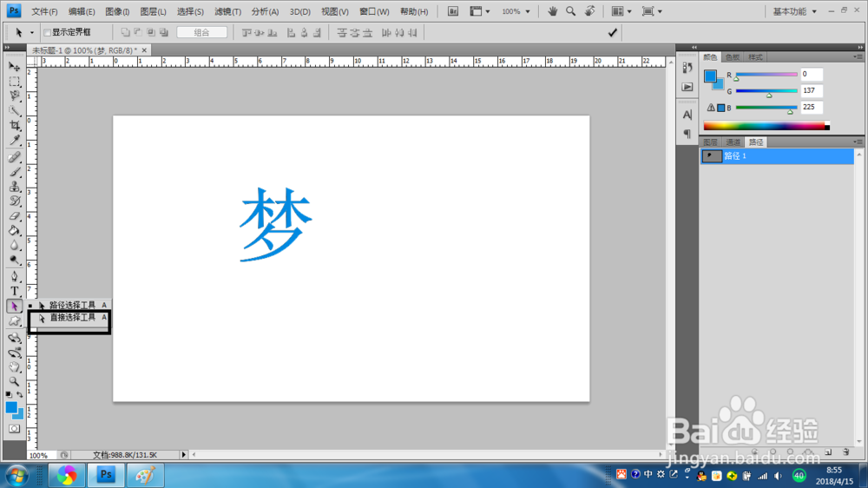Select the Clone Stamp tool
The image size is (868, 488).
(15, 187)
